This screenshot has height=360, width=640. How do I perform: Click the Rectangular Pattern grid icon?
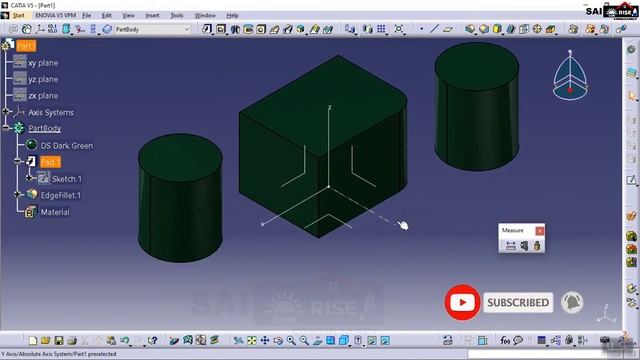pos(381,29)
